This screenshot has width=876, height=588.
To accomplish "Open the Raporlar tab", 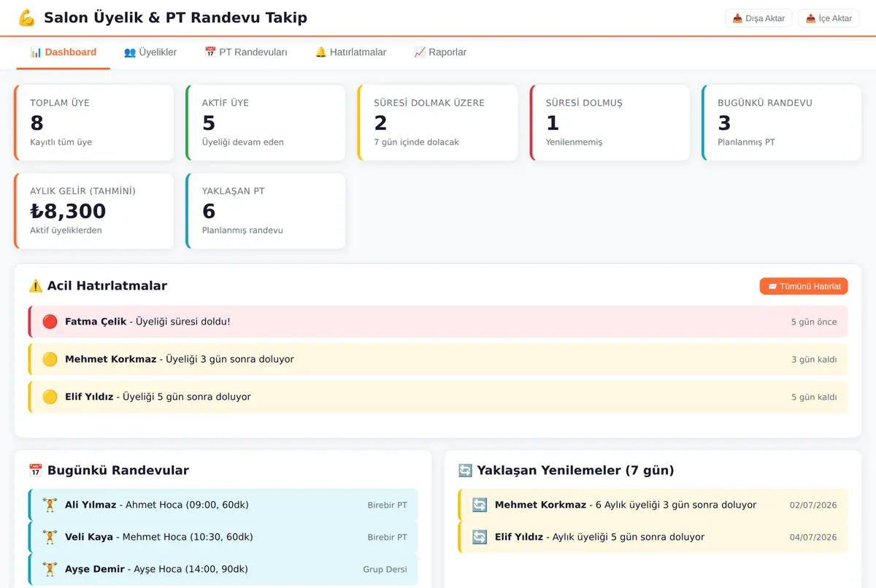I will tap(440, 53).
